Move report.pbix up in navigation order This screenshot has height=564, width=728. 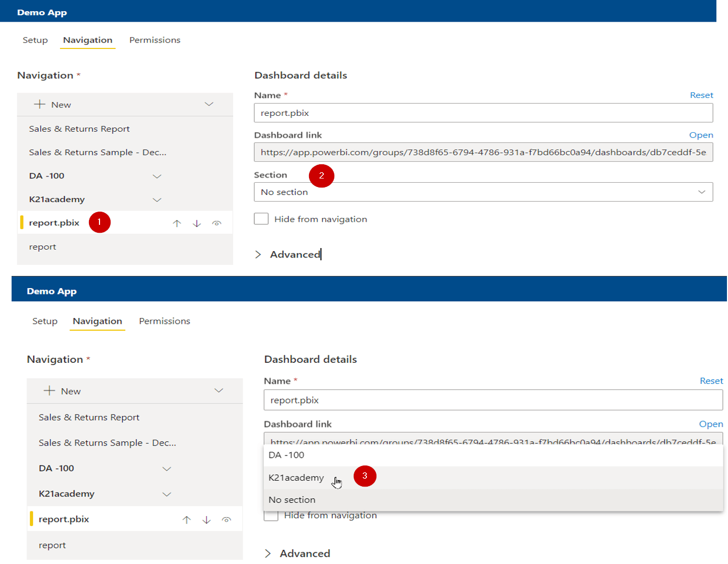[x=177, y=223]
